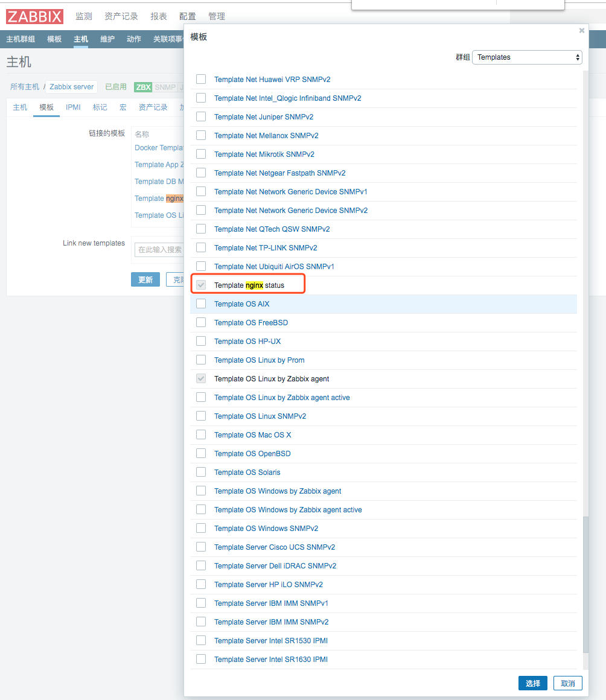Cancel the dialog with 取消
Viewport: 606px width, 700px height.
[567, 683]
